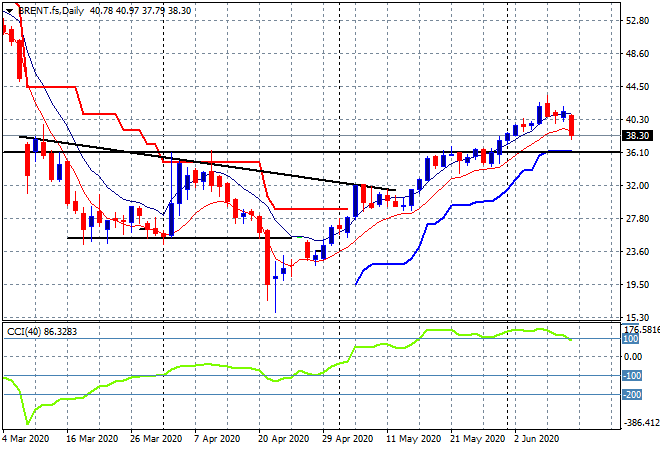This screenshot has width=660, height=450.
Task: Click date label 21 May 2020
Action: pyautogui.click(x=477, y=439)
